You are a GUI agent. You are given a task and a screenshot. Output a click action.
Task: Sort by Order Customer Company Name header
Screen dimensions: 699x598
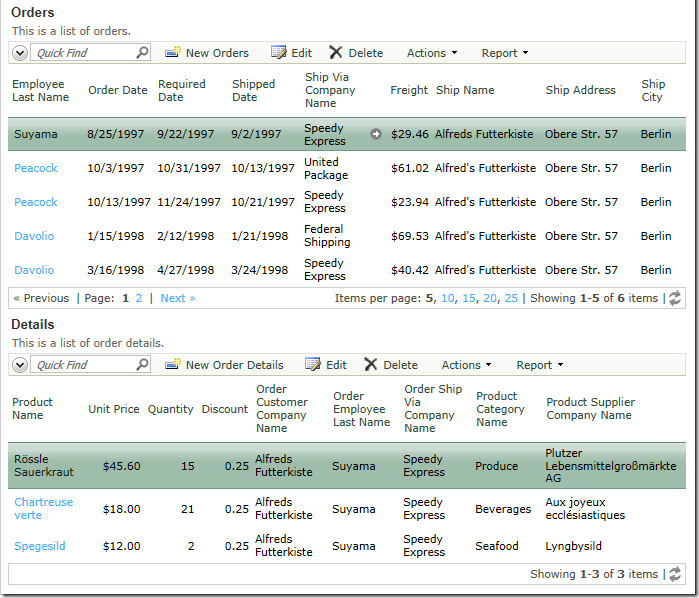coord(282,408)
